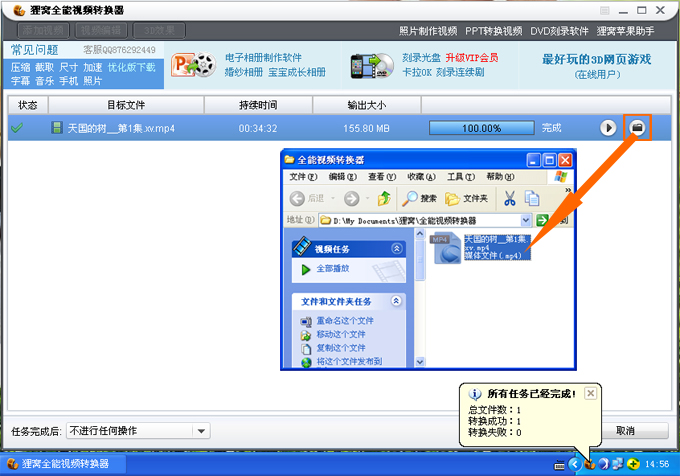Click the Copy icon in Explorer toolbar

(x=532, y=199)
